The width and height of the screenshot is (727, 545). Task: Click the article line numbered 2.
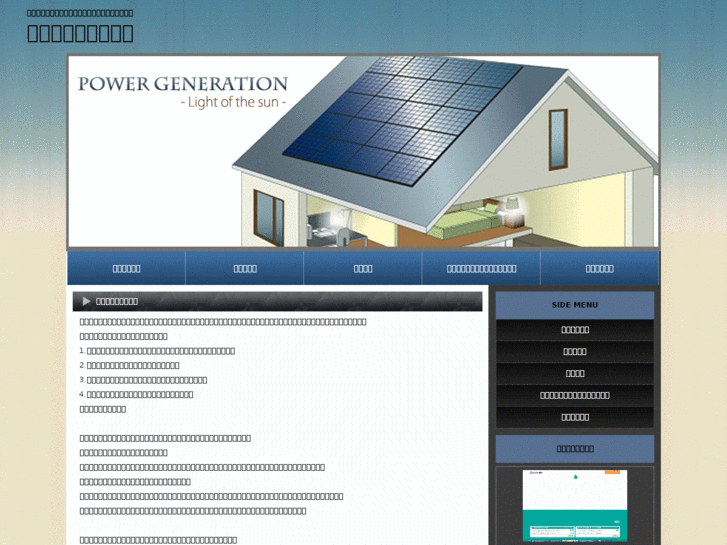coord(129,365)
